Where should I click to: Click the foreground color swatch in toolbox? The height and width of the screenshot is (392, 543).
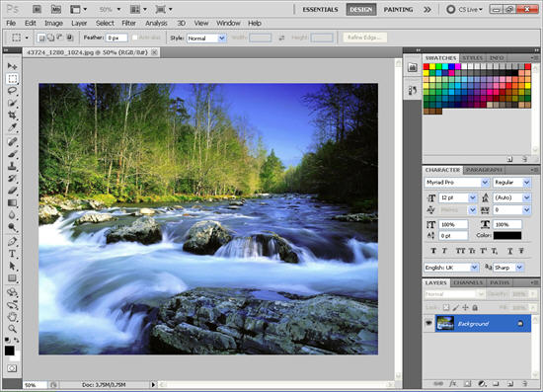click(x=9, y=351)
